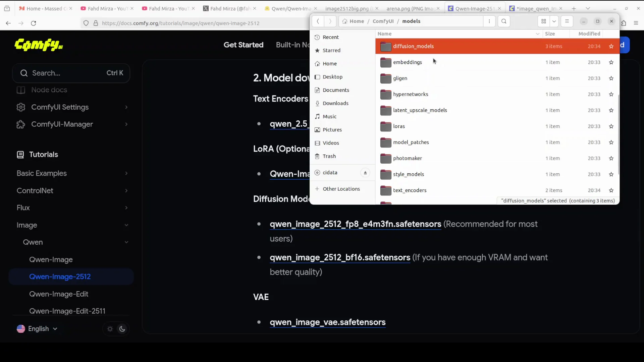Image resolution: width=644 pixels, height=362 pixels.
Task: Open the Comfy logo on the docs page
Action: [x=38, y=45]
